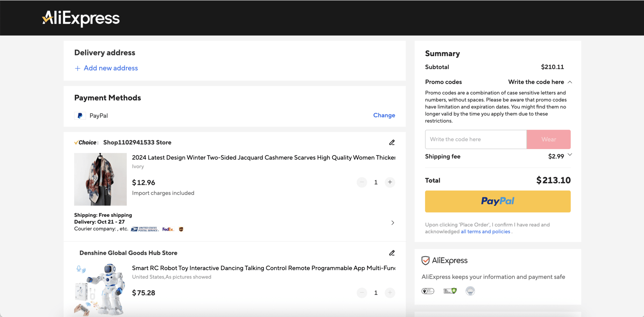
Task: Click the FedEx courier logo
Action: [x=168, y=229]
